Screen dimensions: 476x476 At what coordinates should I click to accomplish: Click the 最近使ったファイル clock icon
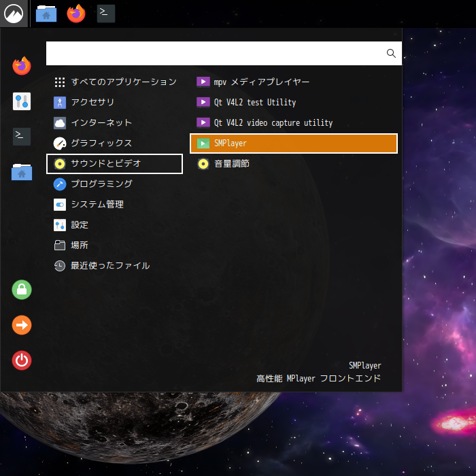pyautogui.click(x=60, y=266)
